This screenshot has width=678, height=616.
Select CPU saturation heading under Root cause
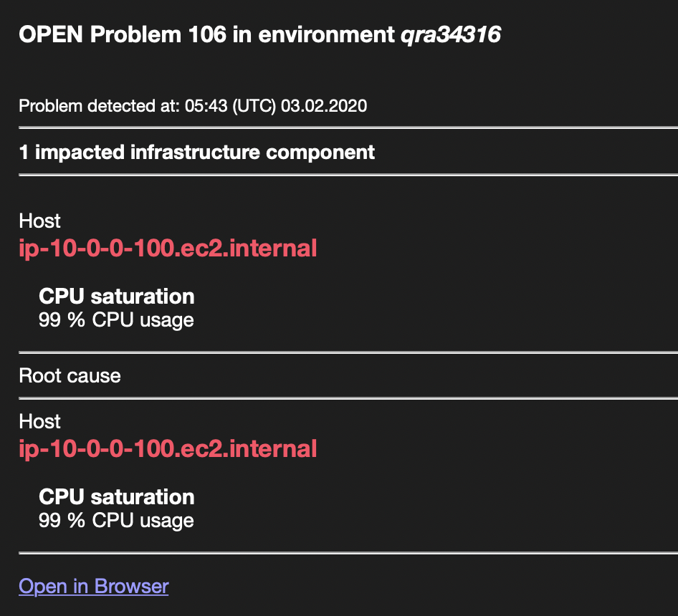click(x=116, y=497)
